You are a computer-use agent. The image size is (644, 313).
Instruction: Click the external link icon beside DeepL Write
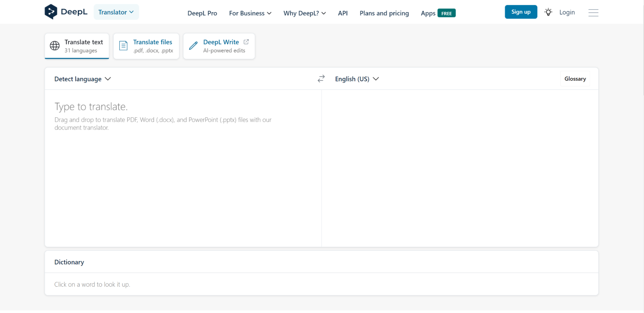click(x=246, y=42)
